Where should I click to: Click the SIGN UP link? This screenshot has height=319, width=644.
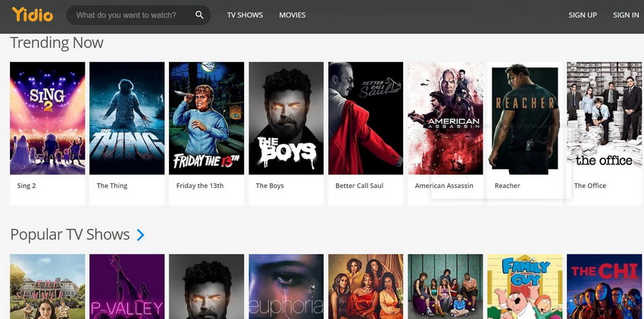[583, 15]
